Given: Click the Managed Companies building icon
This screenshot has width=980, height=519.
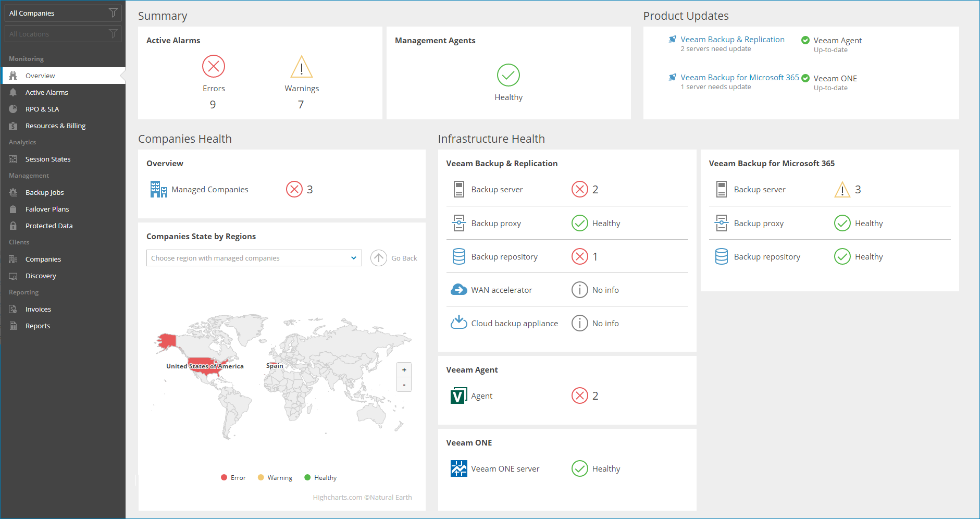Looking at the screenshot, I should point(158,189).
